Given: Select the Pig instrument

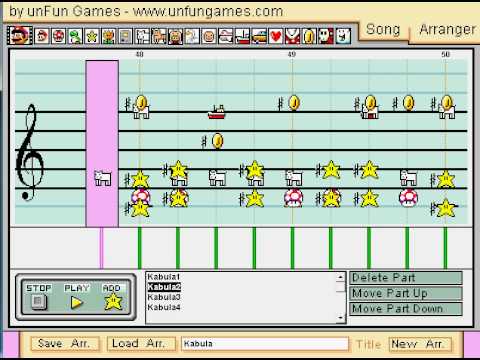Looking at the screenshot, I should 176,36.
